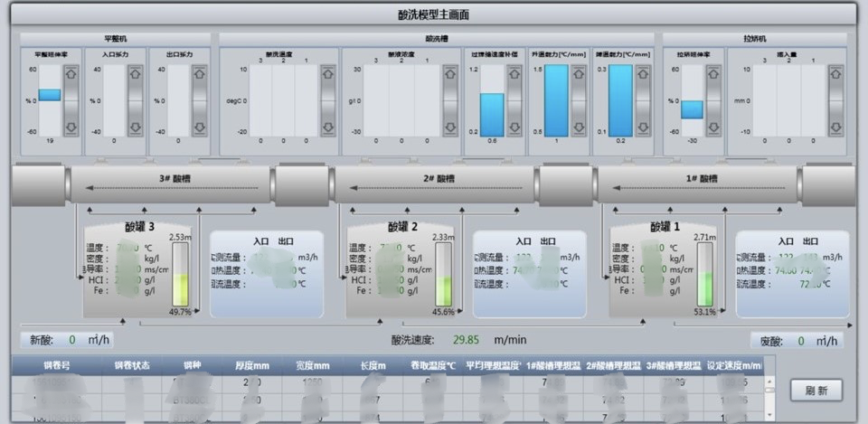Click 酸罐 3 level height 2.53m label

(181, 236)
